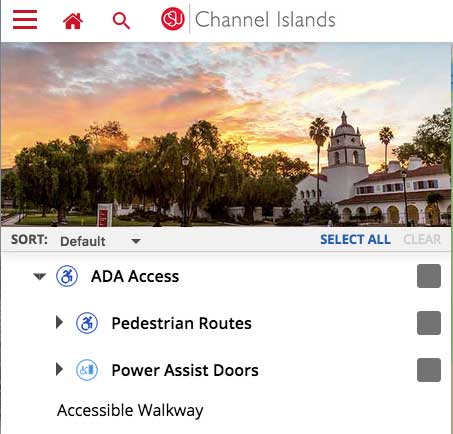Click the Power Assist Doors icon
Viewport: 453px width, 434px height.
tap(87, 370)
